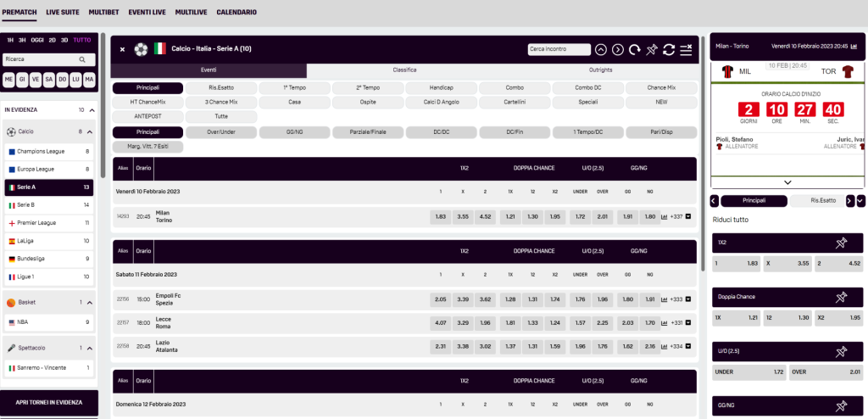
Task: Open the CALENDARIO top menu
Action: [x=236, y=12]
